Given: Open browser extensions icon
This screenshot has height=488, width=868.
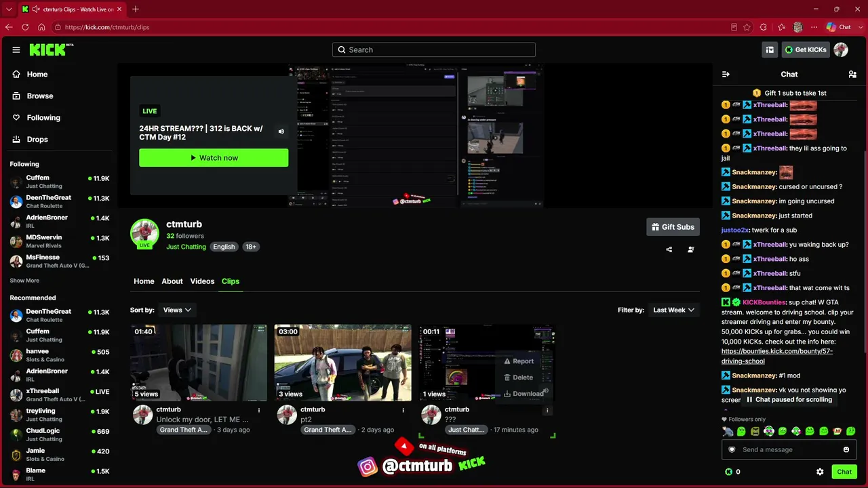Looking at the screenshot, I should pos(764,27).
